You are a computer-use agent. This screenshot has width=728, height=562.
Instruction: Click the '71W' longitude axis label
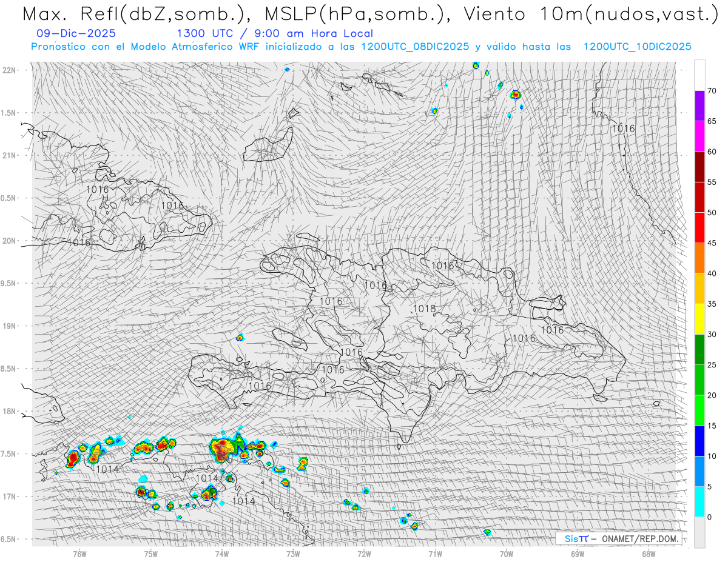click(435, 553)
